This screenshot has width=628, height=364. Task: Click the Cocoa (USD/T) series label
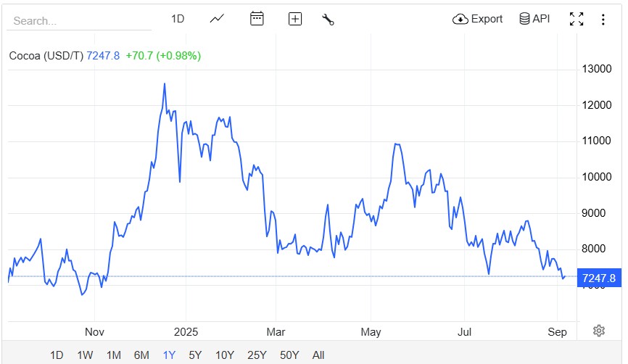[x=46, y=56]
